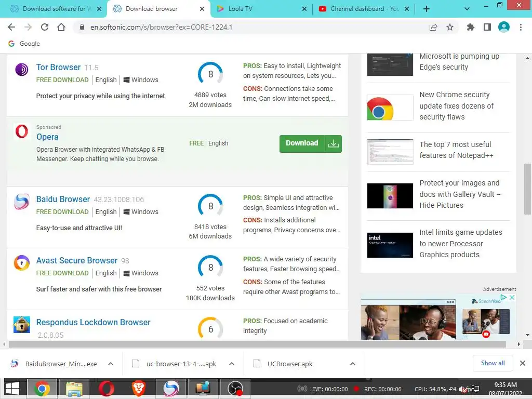Image resolution: width=532 pixels, height=399 pixels.
Task: Open the tab search dropdown chevron
Action: [467, 9]
